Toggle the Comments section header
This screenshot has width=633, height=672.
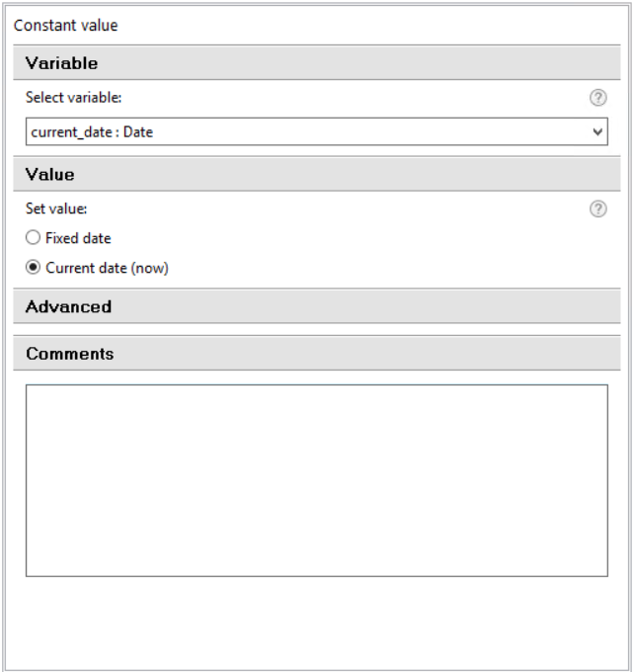coord(316,354)
